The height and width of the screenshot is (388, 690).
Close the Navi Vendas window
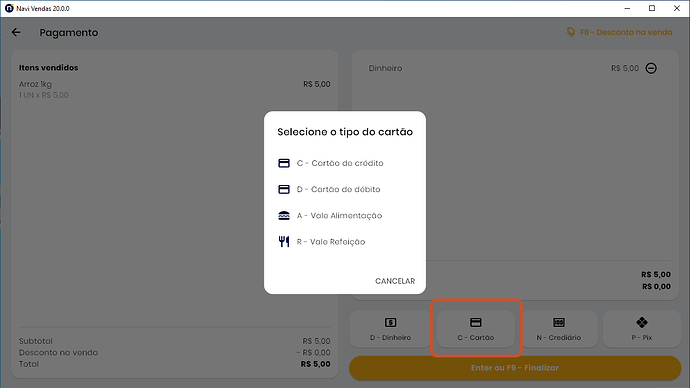coord(677,8)
